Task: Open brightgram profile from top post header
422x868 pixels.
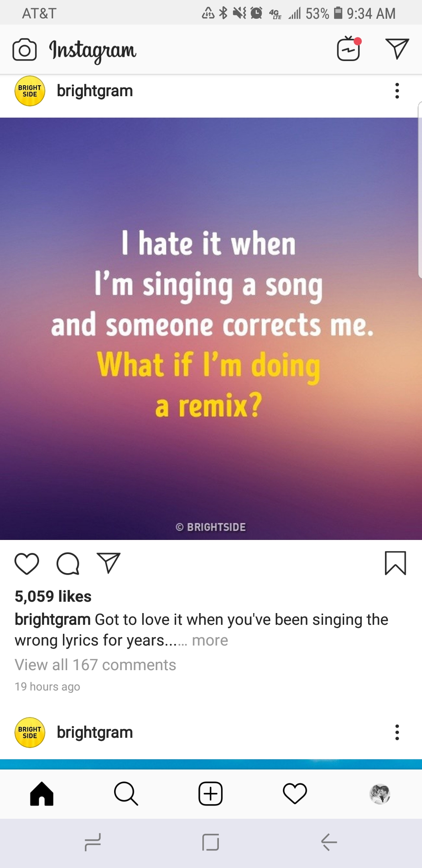Action: point(95,91)
